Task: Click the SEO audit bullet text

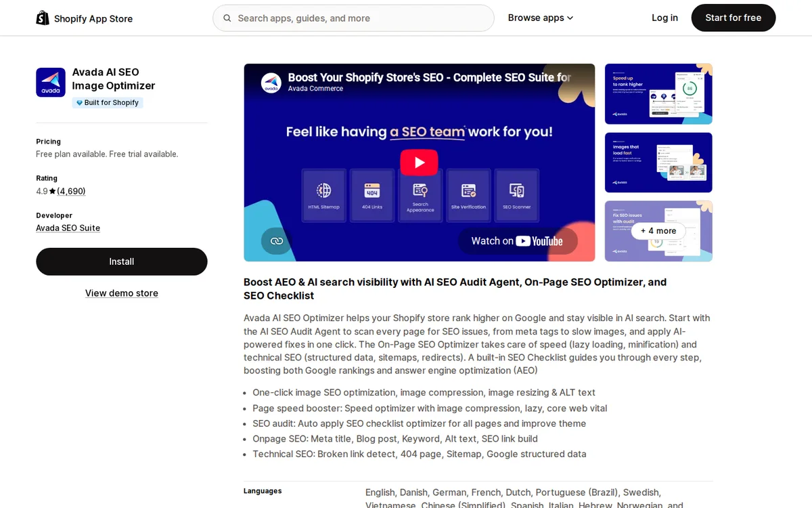Action: (x=420, y=424)
